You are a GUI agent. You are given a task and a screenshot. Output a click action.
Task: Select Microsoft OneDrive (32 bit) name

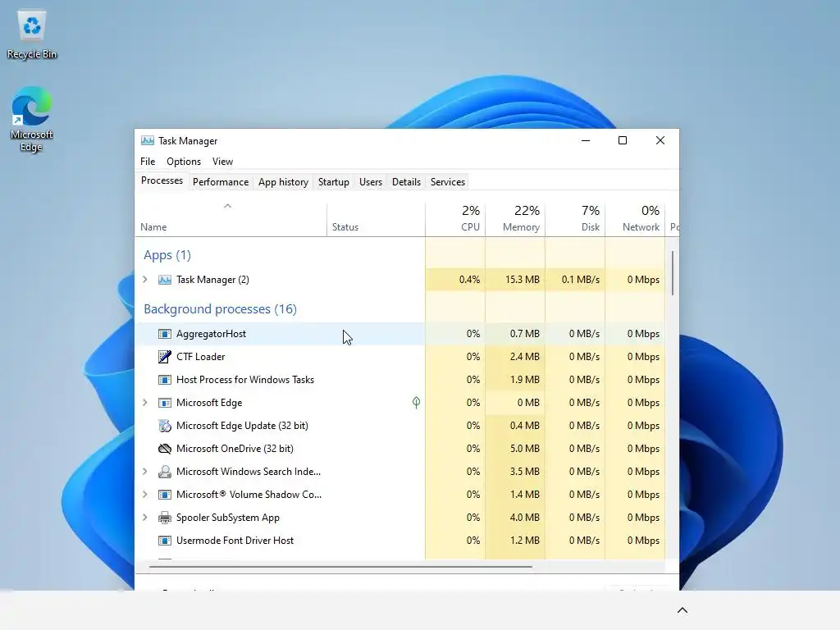[x=235, y=449]
